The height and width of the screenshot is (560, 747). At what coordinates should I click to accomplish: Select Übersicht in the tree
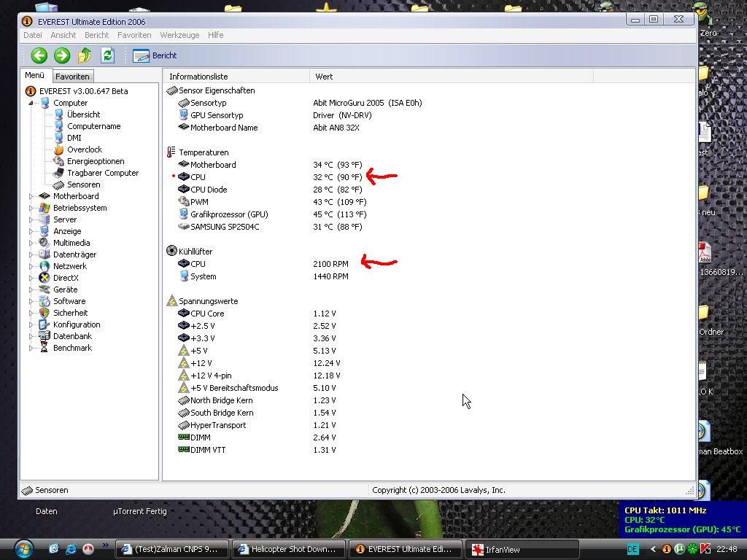pos(83,114)
